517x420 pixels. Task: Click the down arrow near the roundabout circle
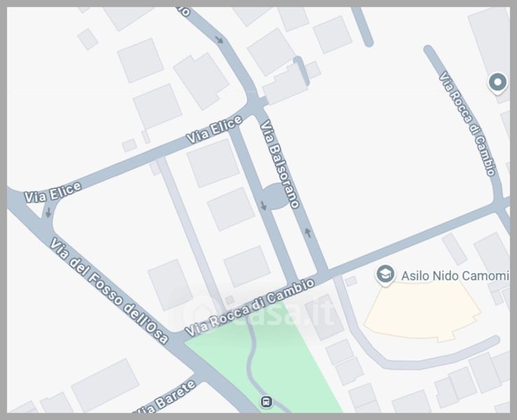pos(263,206)
